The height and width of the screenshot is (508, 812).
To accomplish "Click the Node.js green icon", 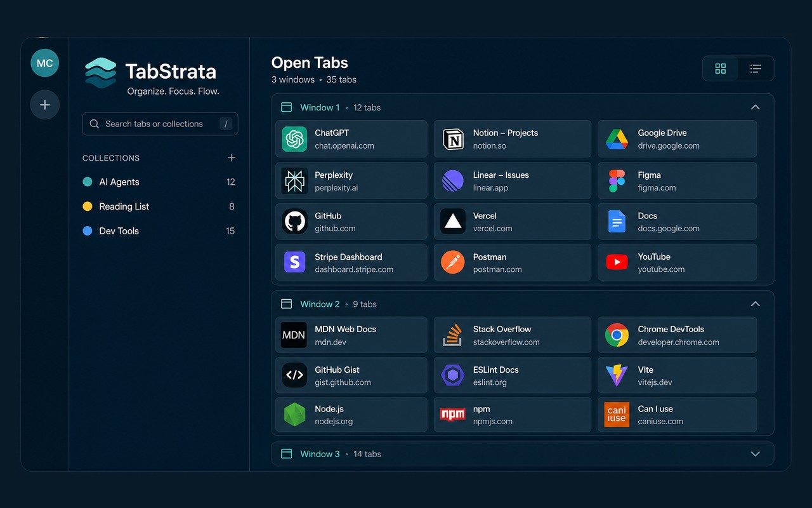I will click(x=294, y=415).
